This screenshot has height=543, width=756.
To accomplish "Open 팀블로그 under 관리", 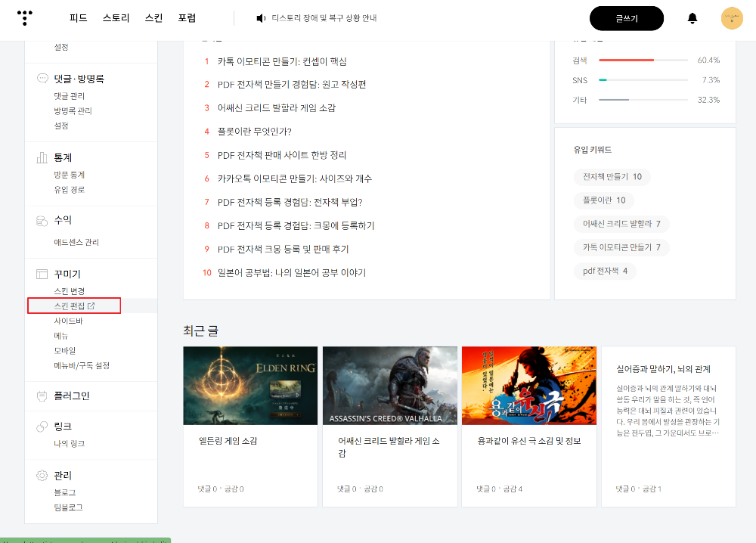I will (x=68, y=507).
